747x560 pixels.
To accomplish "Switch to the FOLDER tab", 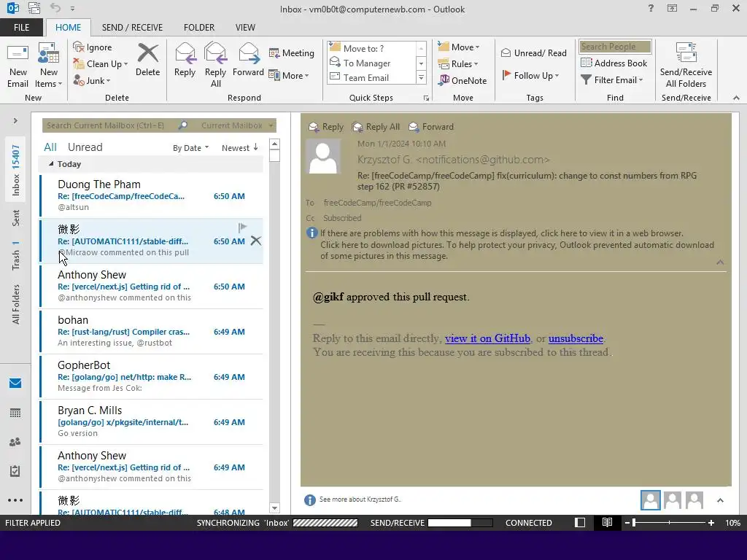I will click(x=199, y=28).
